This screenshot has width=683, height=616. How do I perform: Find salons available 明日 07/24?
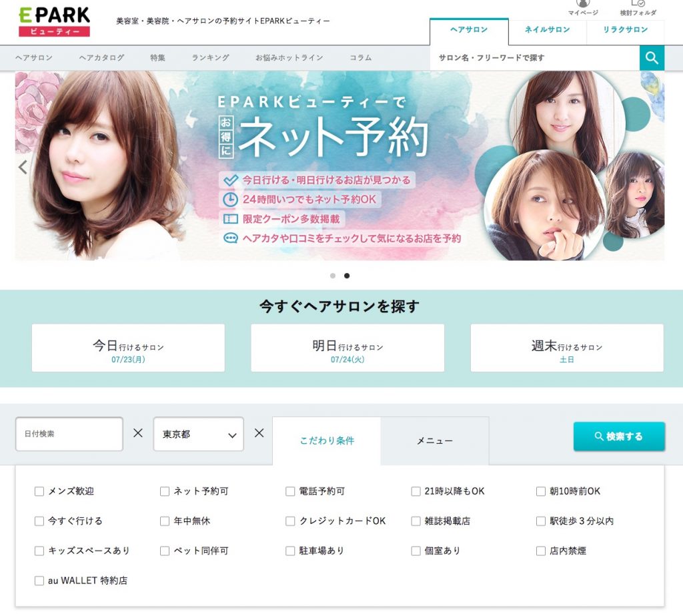pos(348,348)
